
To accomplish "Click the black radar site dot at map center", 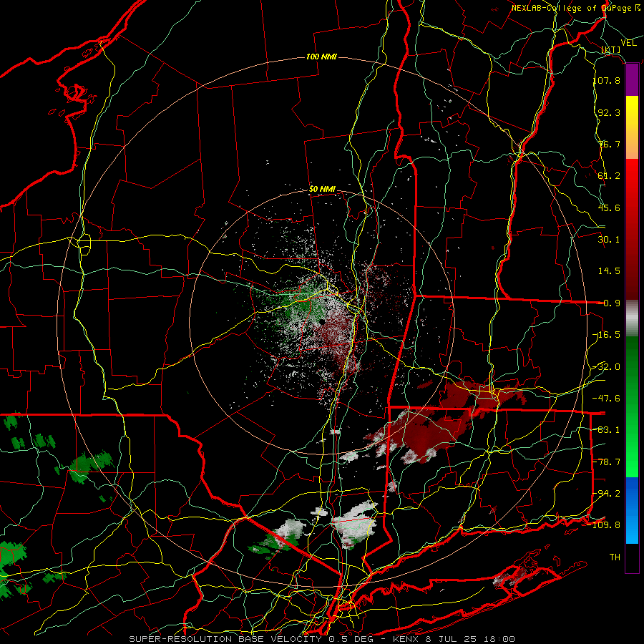I will pos(322,322).
